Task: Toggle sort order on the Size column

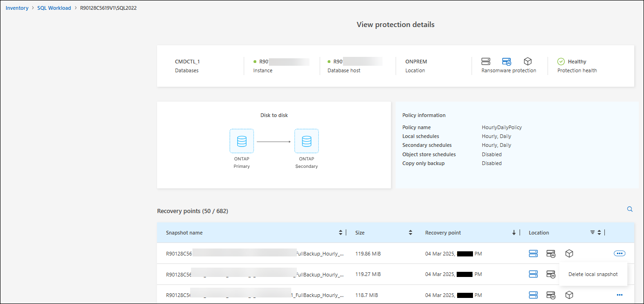Action: (411, 233)
